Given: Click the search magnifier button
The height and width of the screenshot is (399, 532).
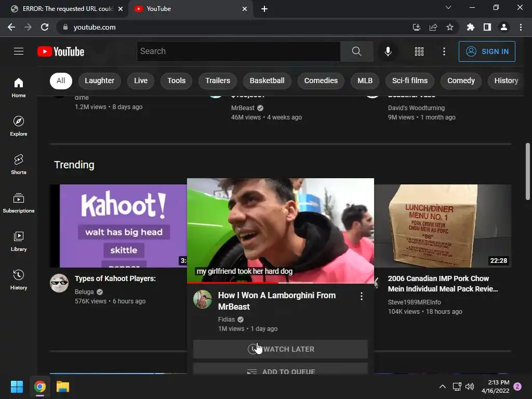Looking at the screenshot, I should pos(356,51).
